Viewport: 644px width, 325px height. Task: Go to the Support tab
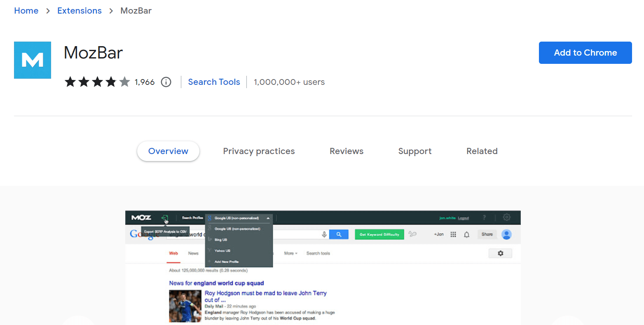(x=415, y=151)
